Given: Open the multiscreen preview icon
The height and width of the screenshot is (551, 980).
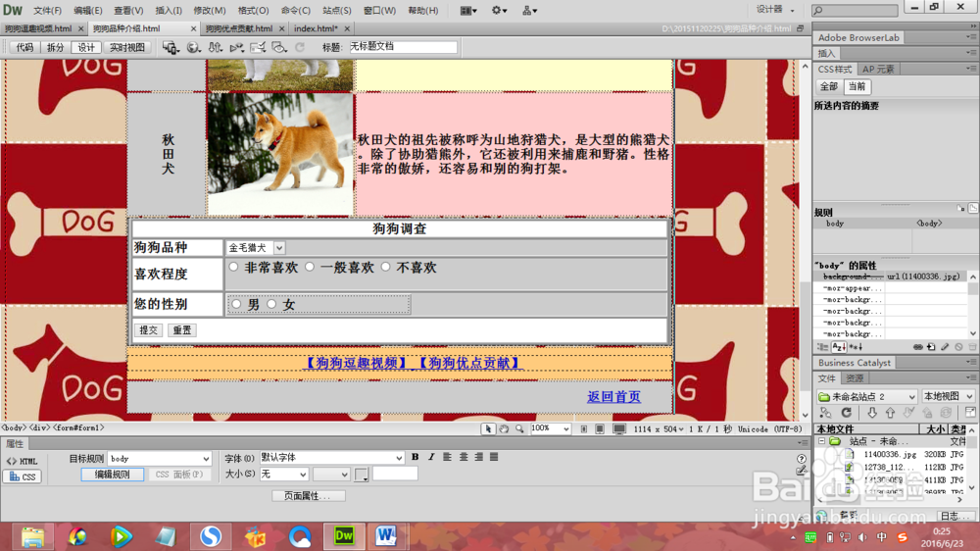Looking at the screenshot, I should [170, 47].
